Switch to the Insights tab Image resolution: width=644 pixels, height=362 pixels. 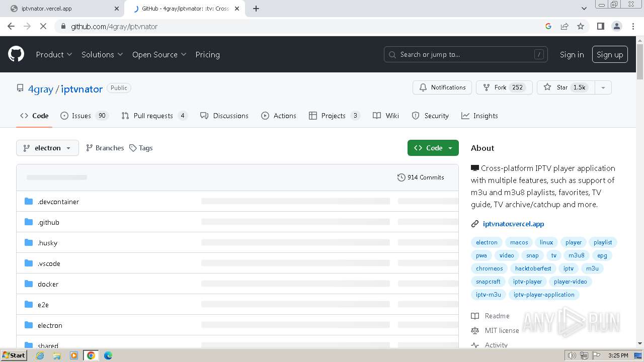click(x=479, y=116)
